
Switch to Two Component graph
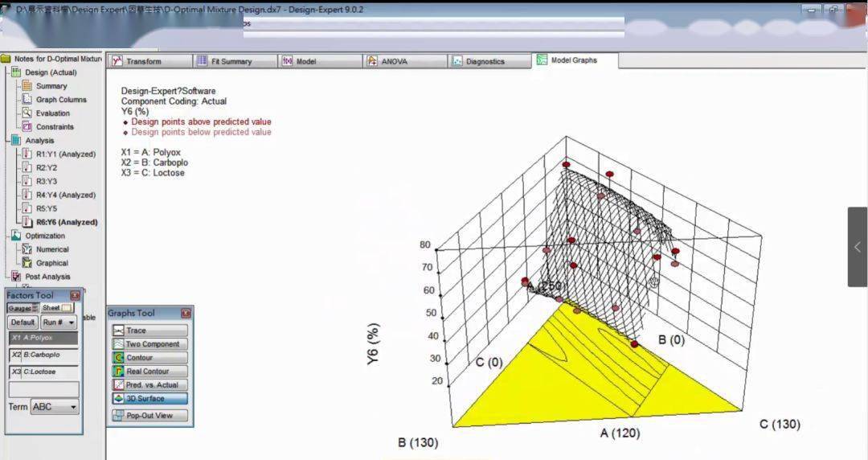150,344
